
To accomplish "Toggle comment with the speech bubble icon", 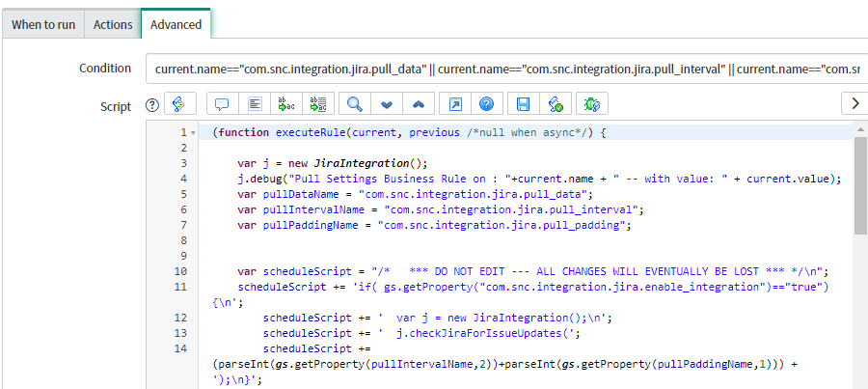I will (x=223, y=103).
